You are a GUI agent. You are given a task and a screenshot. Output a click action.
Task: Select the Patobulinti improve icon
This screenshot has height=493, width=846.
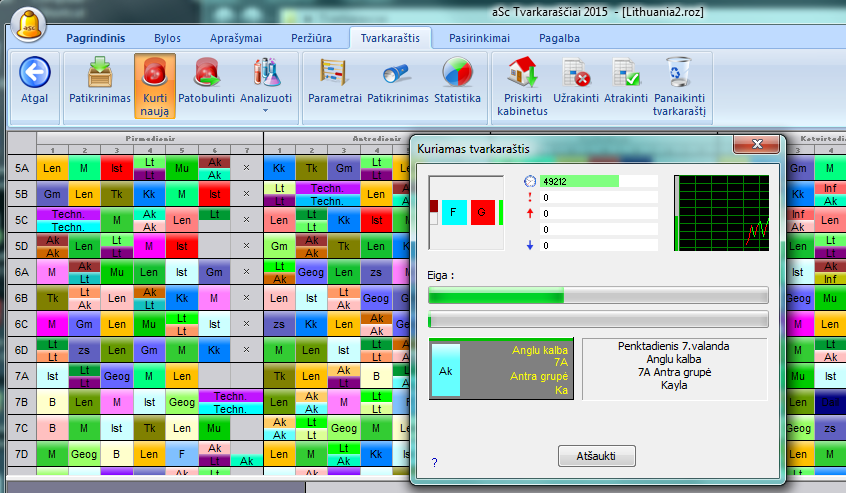click(x=207, y=72)
